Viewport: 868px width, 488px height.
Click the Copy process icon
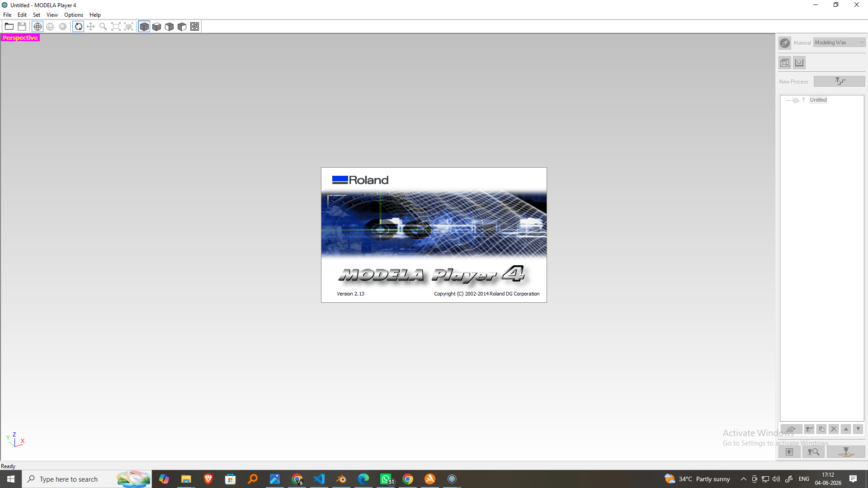point(821,429)
